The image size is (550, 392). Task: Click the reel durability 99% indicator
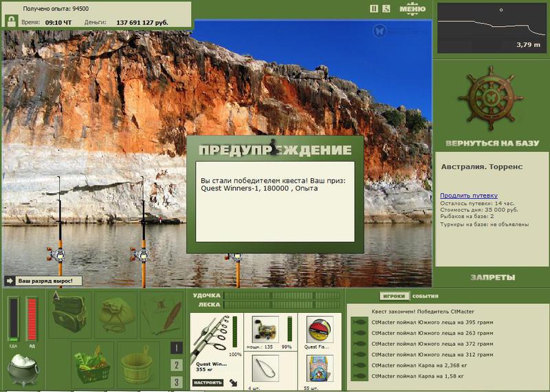tap(287, 347)
